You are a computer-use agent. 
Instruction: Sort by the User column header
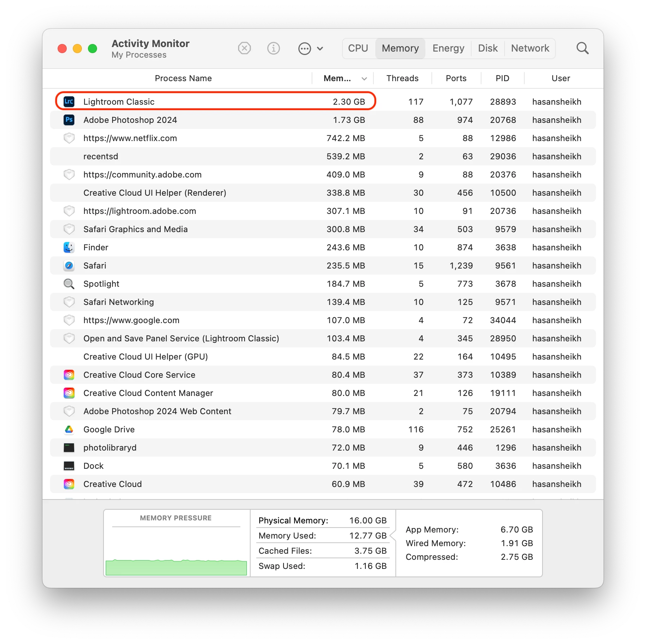(x=561, y=78)
